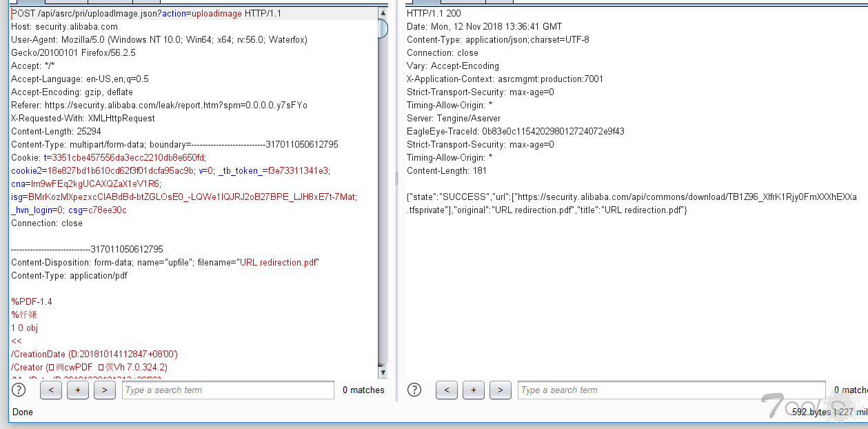Go to previous match in response search

pyautogui.click(x=447, y=390)
